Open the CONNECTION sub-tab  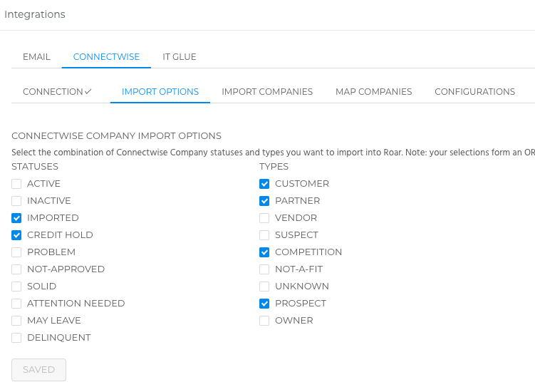click(57, 91)
